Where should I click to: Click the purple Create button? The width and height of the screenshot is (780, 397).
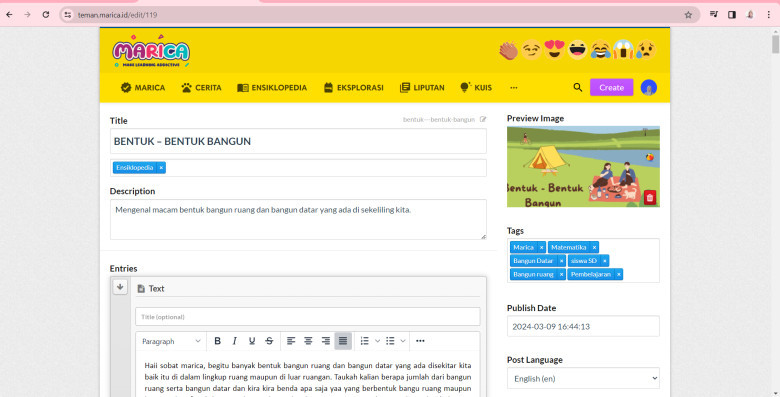coord(611,88)
